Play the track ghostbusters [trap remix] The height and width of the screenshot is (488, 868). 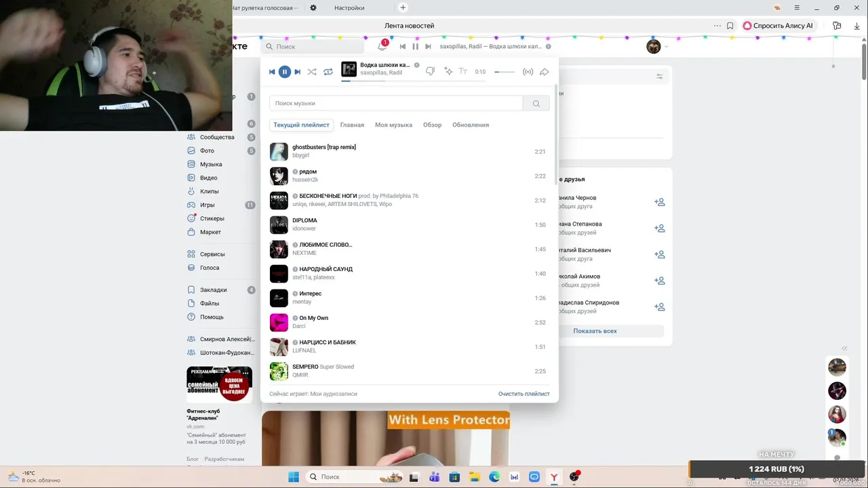pyautogui.click(x=410, y=151)
